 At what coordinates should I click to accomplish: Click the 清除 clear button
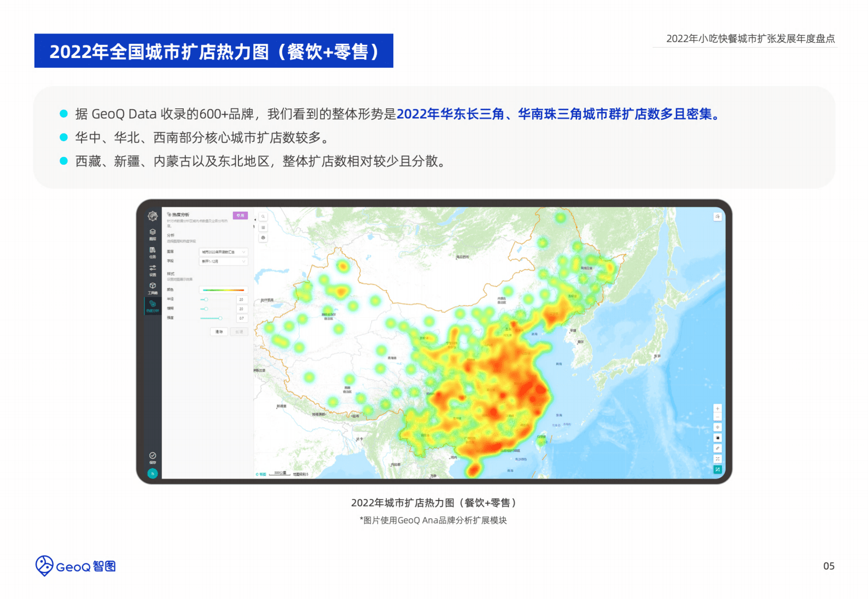(x=219, y=332)
